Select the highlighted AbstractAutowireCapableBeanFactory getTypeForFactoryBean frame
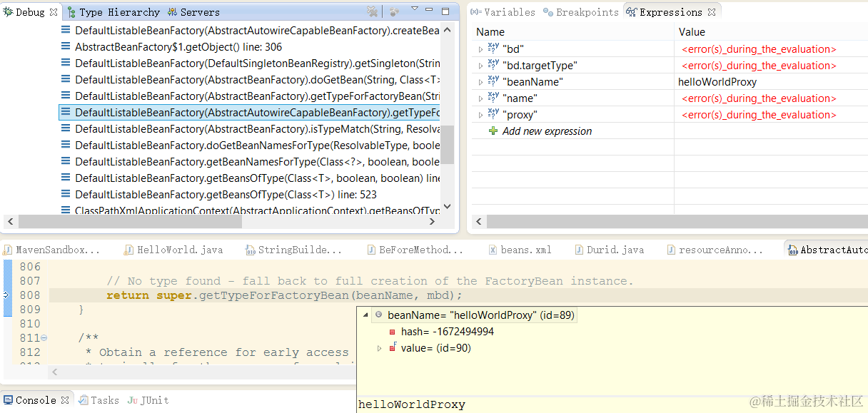The height and width of the screenshot is (413, 868). [249, 113]
